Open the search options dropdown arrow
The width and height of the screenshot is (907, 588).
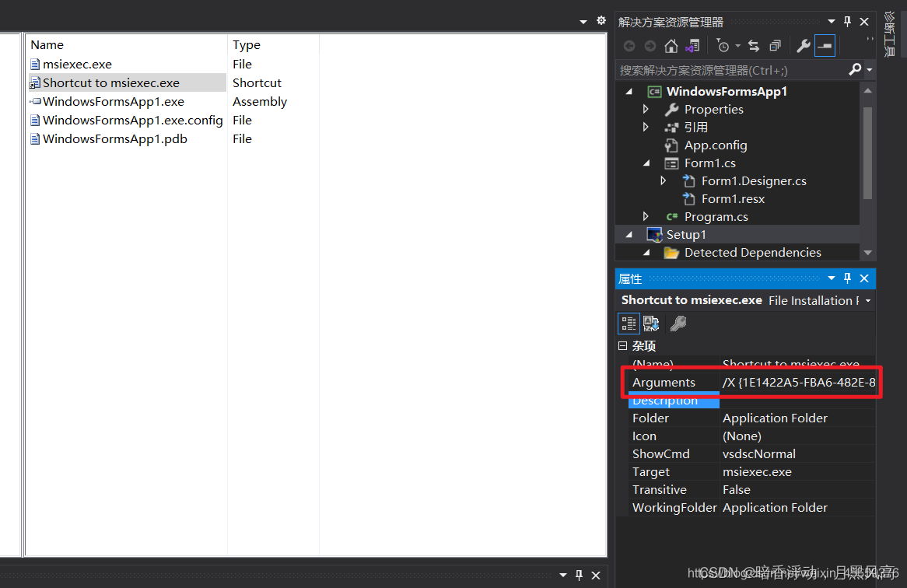pos(869,71)
